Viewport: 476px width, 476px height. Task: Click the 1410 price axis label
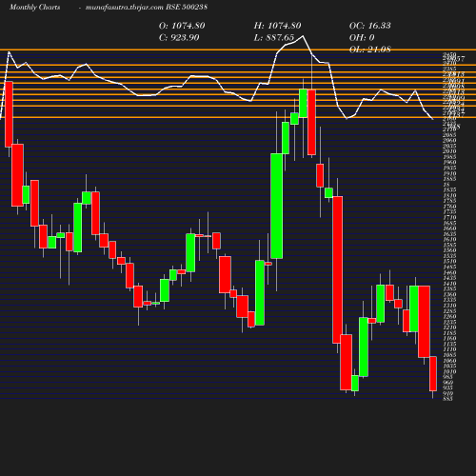(x=449, y=283)
